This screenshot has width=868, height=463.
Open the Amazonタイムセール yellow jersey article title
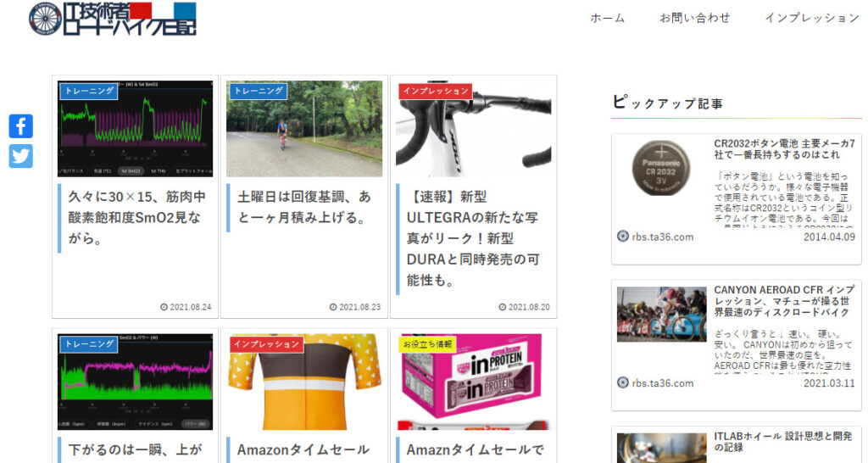tap(303, 449)
